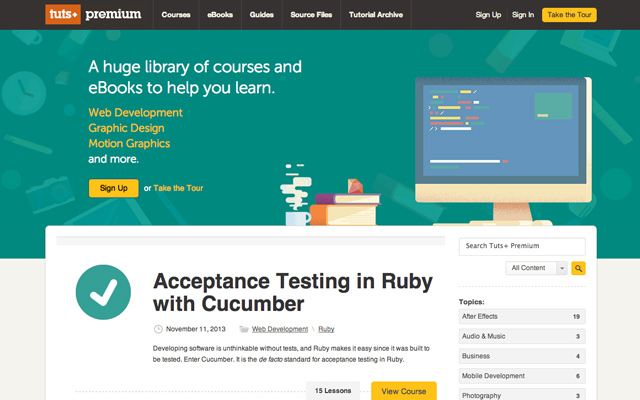Image resolution: width=640 pixels, height=400 pixels.
Task: Click the folder icon before Web Development
Action: (x=244, y=329)
